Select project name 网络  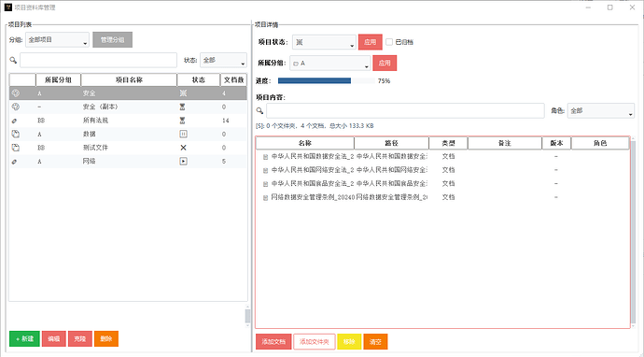pyautogui.click(x=89, y=162)
